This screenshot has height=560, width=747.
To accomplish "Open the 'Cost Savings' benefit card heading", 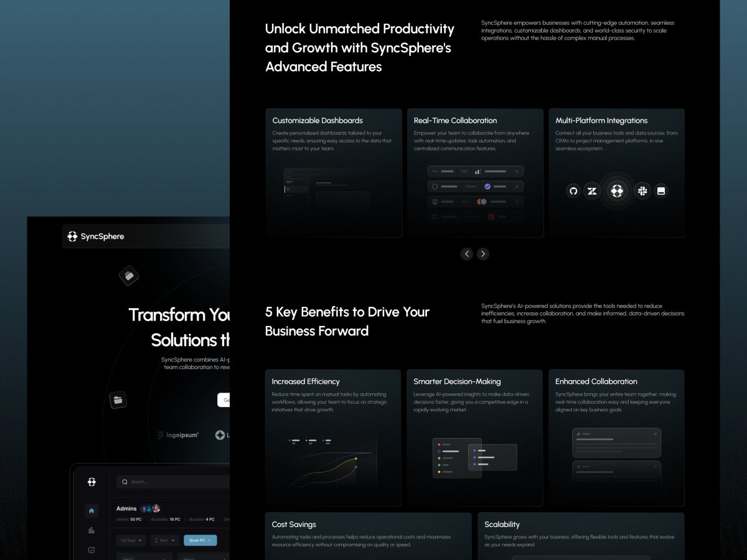I will click(294, 525).
